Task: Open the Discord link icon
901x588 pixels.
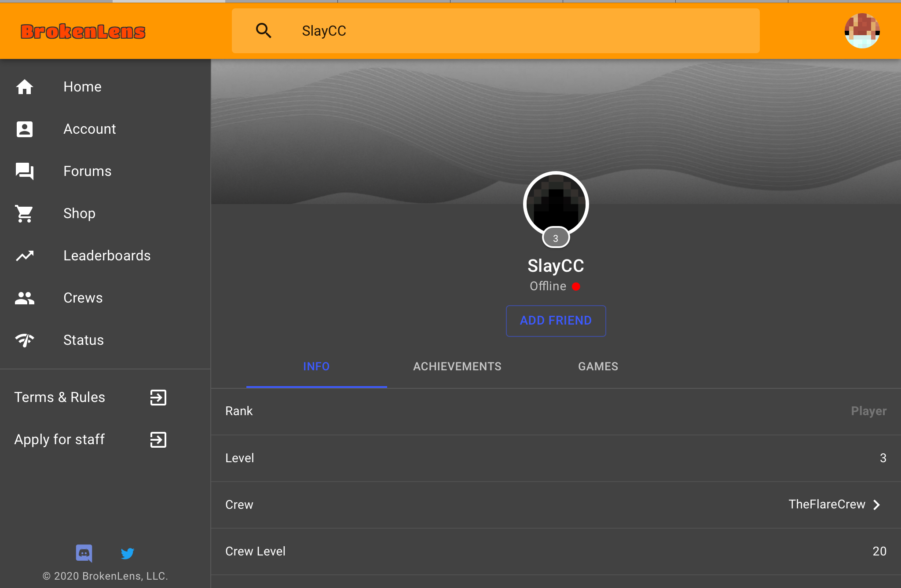Action: pyautogui.click(x=84, y=553)
